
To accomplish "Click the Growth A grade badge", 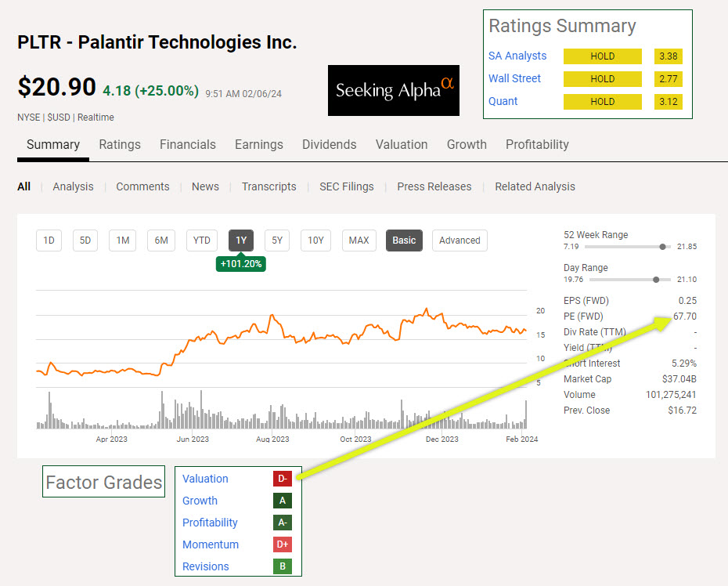I will (x=282, y=501).
